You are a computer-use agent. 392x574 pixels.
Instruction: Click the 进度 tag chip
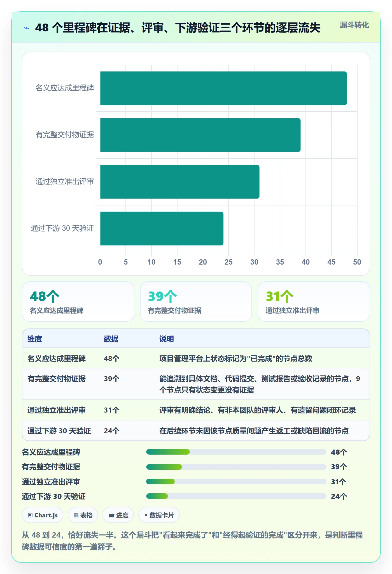118,515
